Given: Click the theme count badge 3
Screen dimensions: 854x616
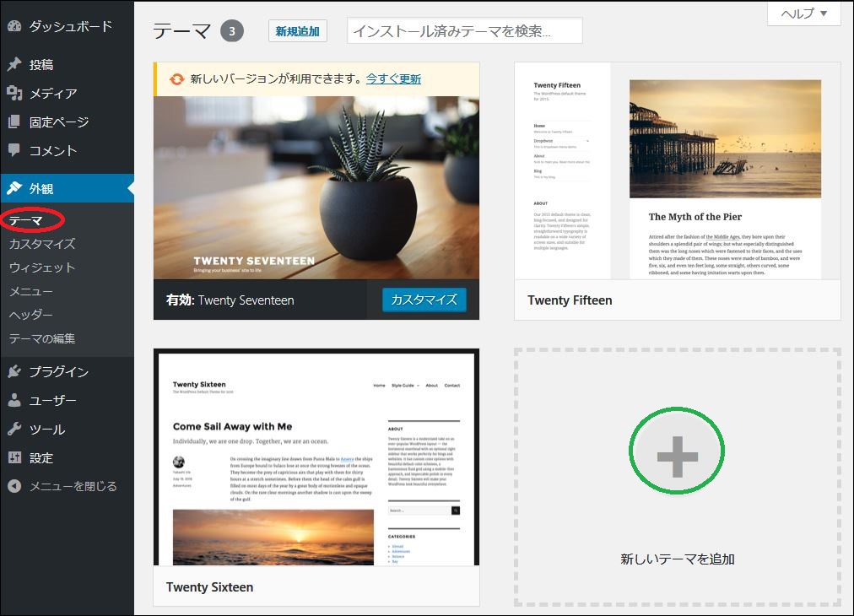Looking at the screenshot, I should 232,31.
